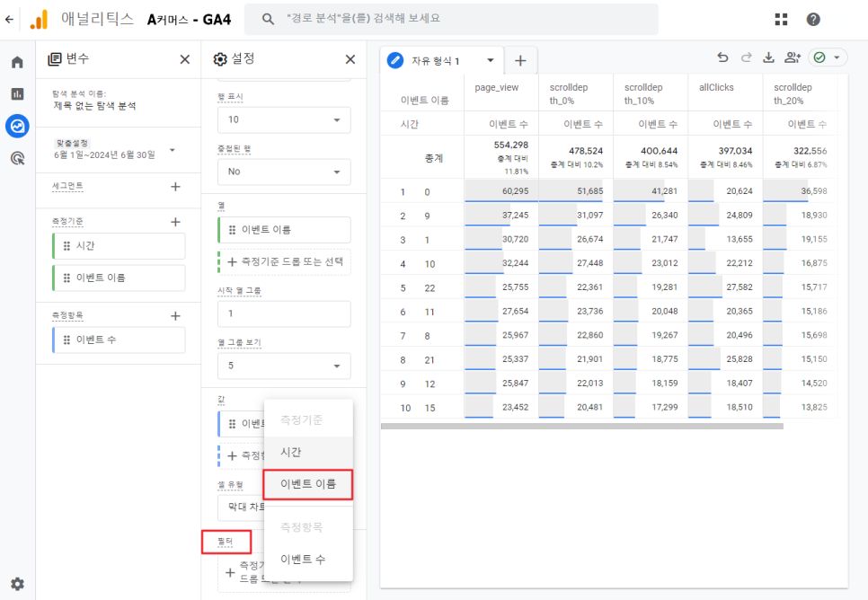
Task: Click the 25,828 cell
Action: [725, 359]
